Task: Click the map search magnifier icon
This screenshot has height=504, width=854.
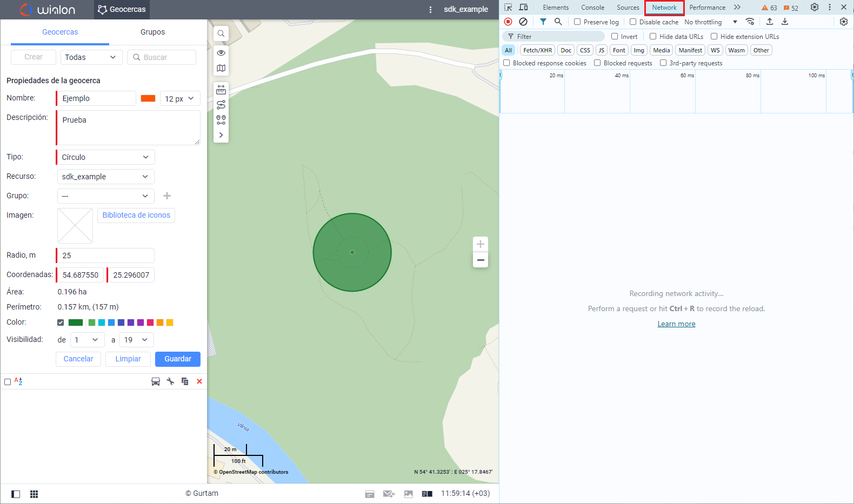Action: point(221,33)
